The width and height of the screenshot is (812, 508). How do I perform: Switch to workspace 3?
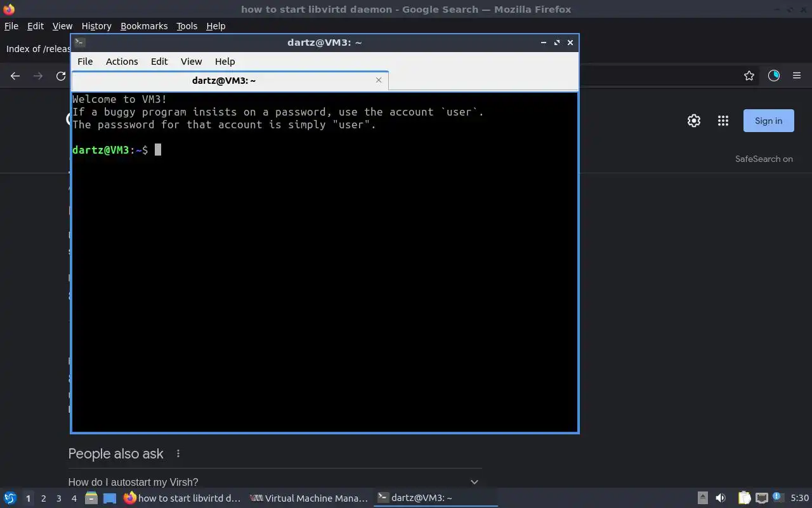click(58, 498)
